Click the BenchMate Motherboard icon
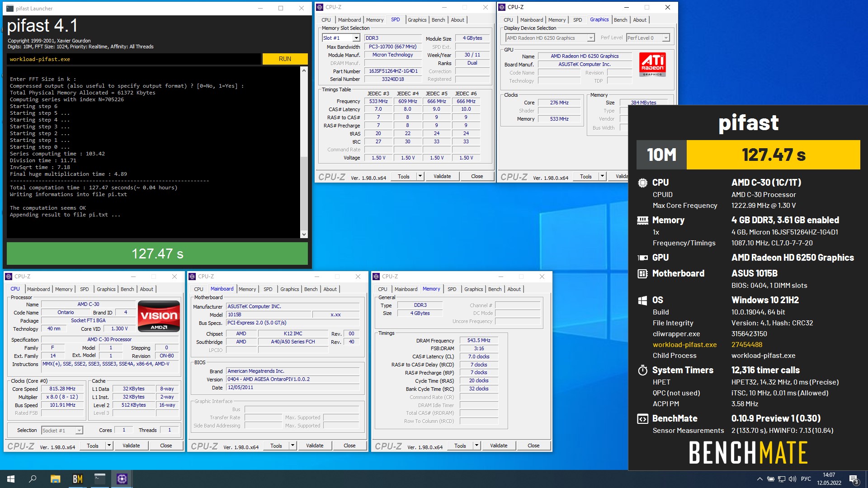Image resolution: width=868 pixels, height=488 pixels. [x=642, y=273]
